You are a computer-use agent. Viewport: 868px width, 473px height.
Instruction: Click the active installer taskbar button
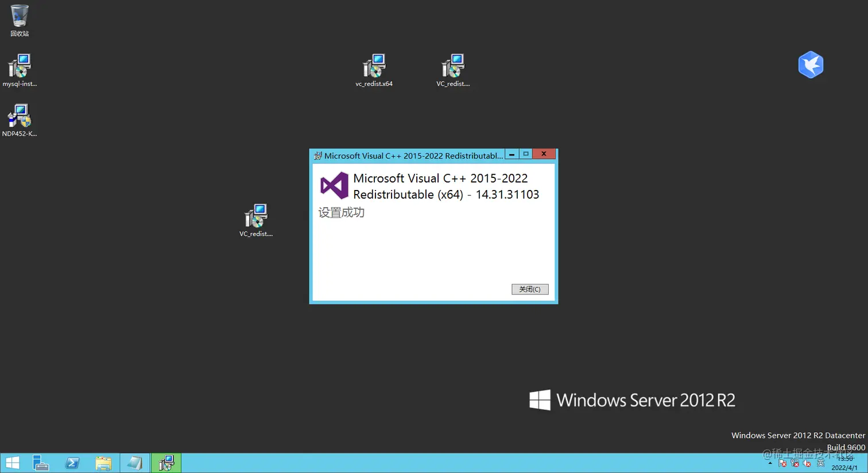point(166,463)
